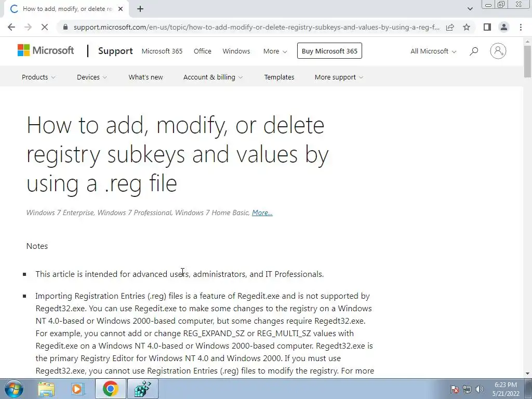Expand the Devices menu

point(92,77)
